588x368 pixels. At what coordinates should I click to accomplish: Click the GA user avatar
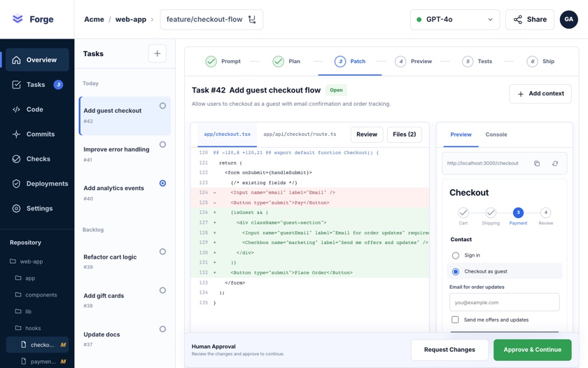click(x=568, y=19)
